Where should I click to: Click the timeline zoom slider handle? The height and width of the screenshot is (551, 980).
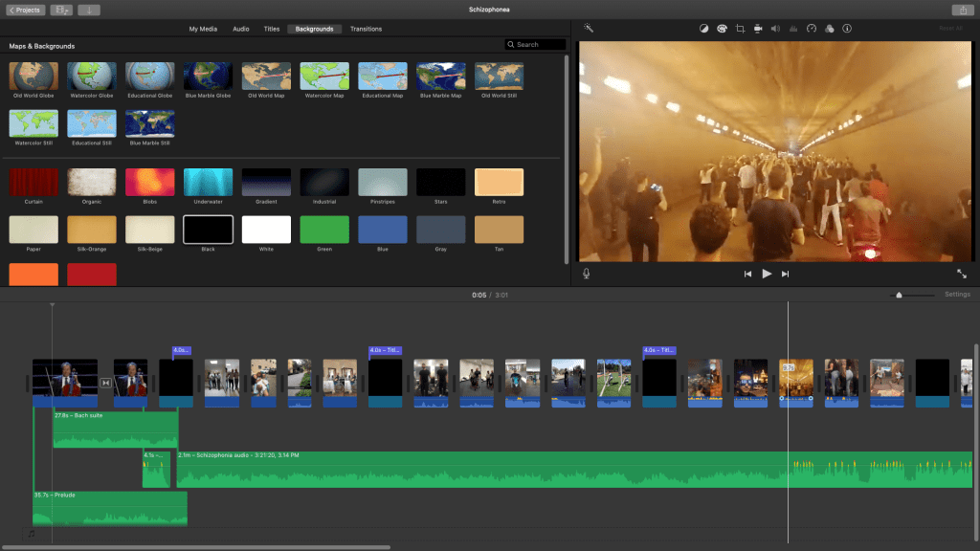tap(898, 295)
